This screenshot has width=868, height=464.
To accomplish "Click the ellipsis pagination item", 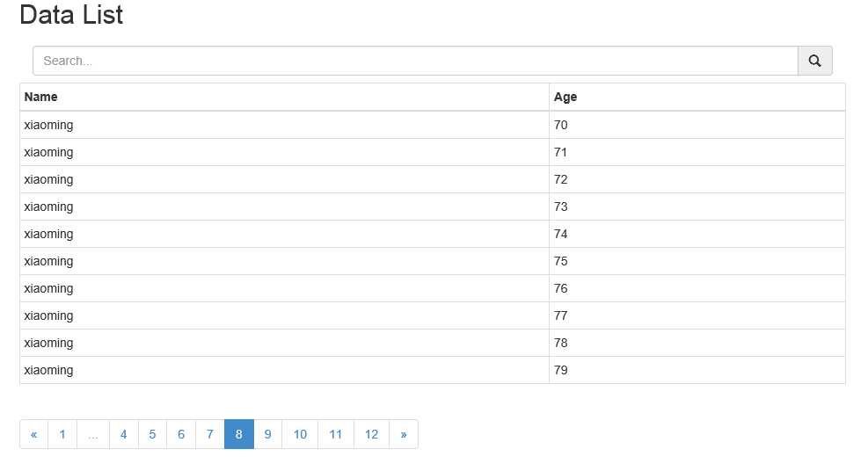I will (x=93, y=434).
